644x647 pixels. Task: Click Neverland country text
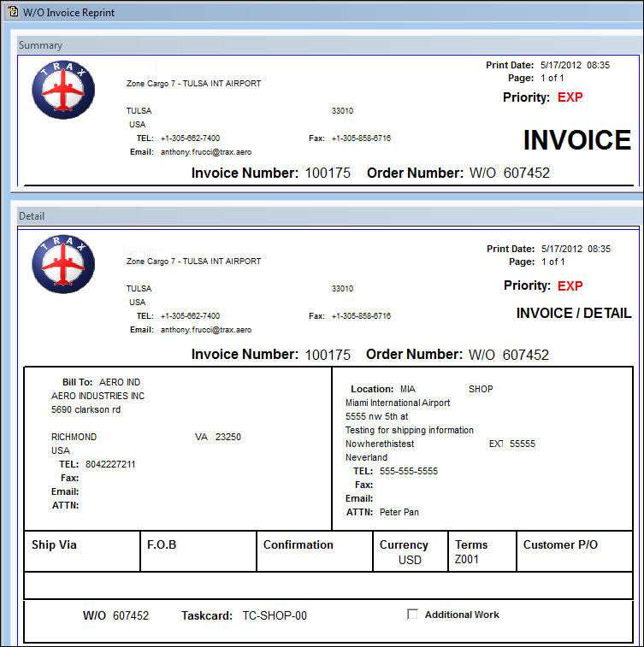coord(367,457)
